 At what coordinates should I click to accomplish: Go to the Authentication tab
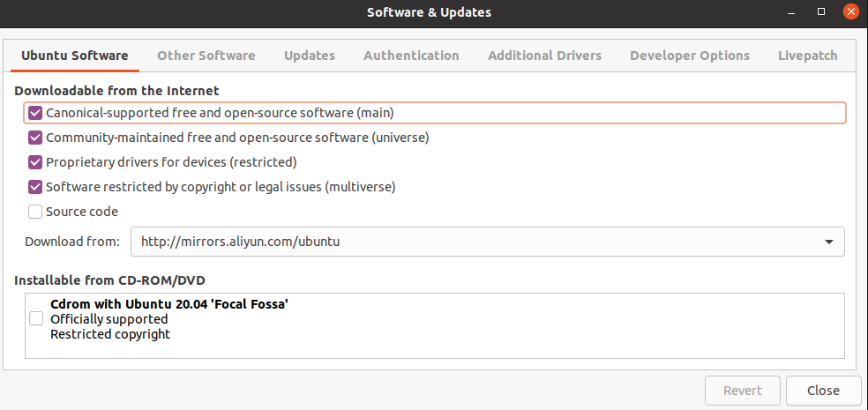click(411, 56)
